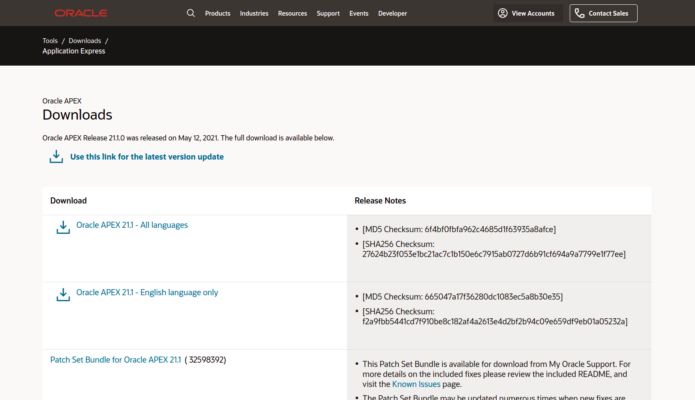Viewport: 695px width, 400px height.
Task: Click download icon for APEX All languages
Action: coord(63,227)
